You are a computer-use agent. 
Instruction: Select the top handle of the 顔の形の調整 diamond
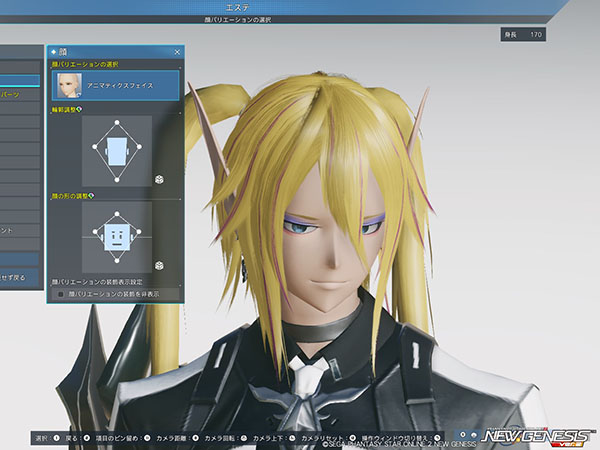(x=117, y=214)
